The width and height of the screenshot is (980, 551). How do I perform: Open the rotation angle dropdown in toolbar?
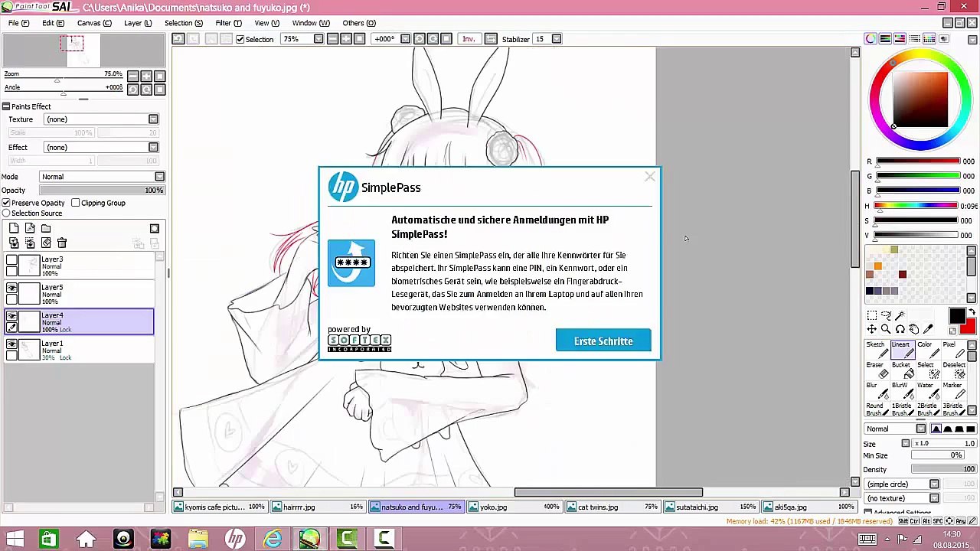point(405,39)
